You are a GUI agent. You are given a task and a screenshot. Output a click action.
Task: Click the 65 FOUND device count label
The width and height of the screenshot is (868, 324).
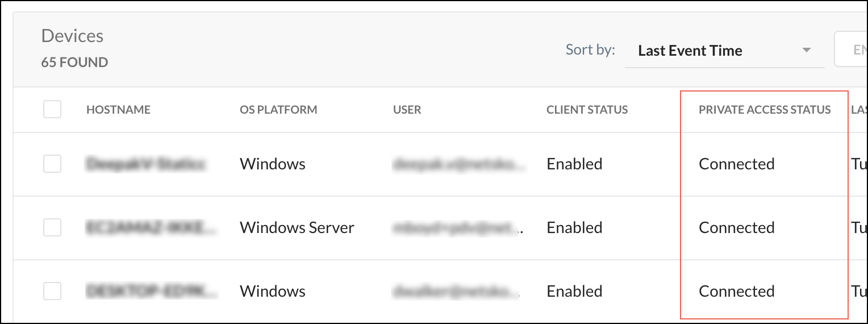pyautogui.click(x=74, y=63)
